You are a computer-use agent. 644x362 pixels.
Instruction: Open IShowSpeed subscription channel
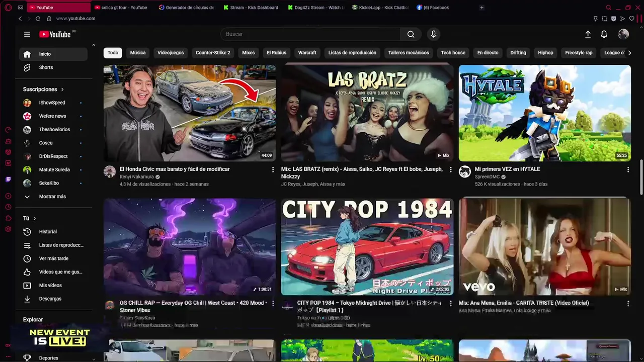pos(53,103)
